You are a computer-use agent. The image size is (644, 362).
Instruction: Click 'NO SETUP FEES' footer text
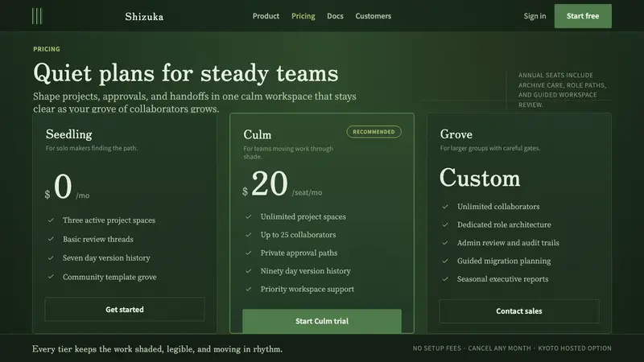pyautogui.click(x=436, y=348)
